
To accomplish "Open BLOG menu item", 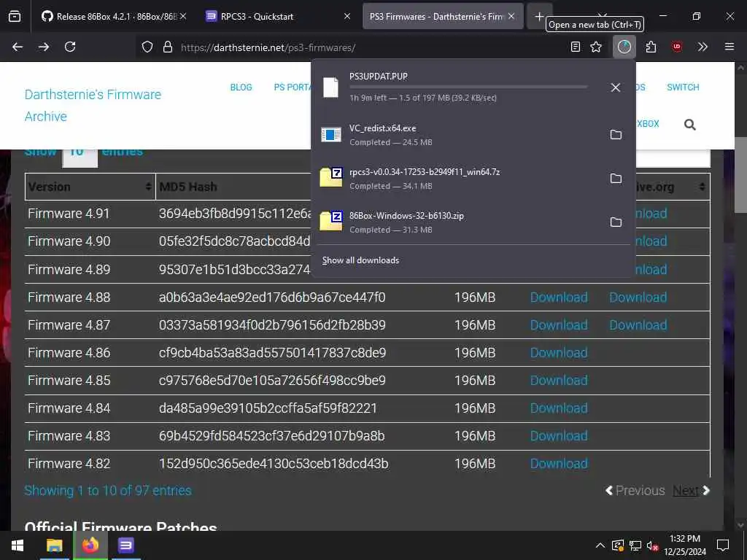I will click(x=241, y=87).
